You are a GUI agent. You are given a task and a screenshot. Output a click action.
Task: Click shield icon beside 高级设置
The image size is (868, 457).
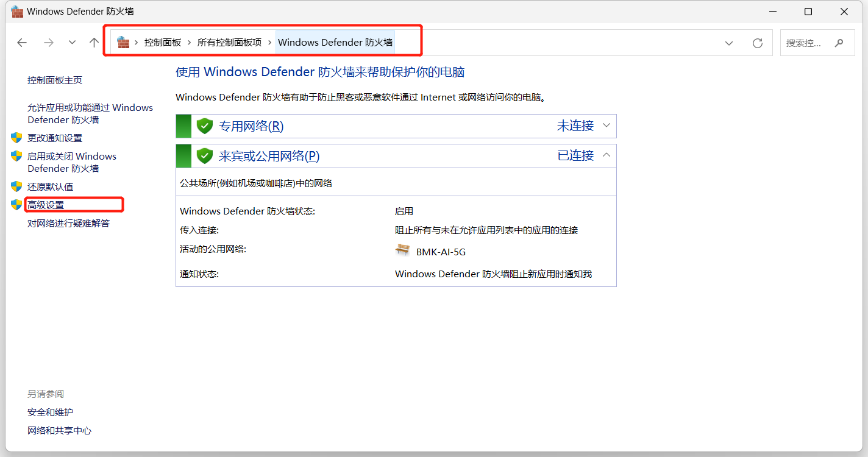point(16,205)
